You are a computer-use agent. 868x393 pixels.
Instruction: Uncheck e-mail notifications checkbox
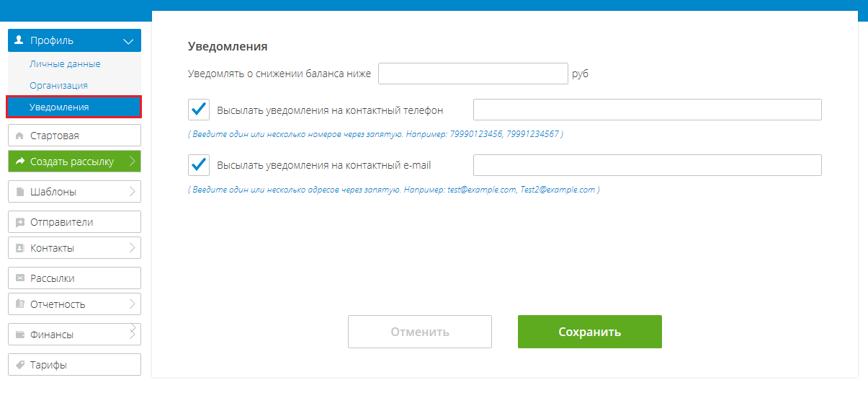[x=199, y=165]
